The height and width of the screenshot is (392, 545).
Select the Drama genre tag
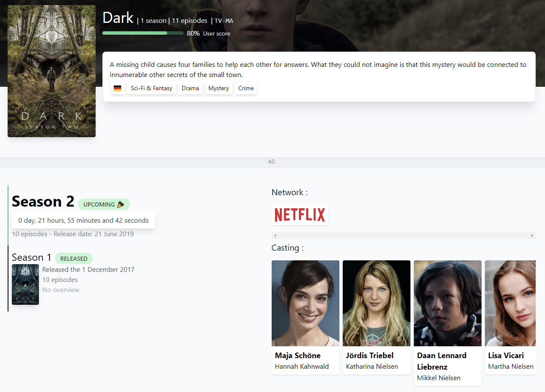(190, 88)
